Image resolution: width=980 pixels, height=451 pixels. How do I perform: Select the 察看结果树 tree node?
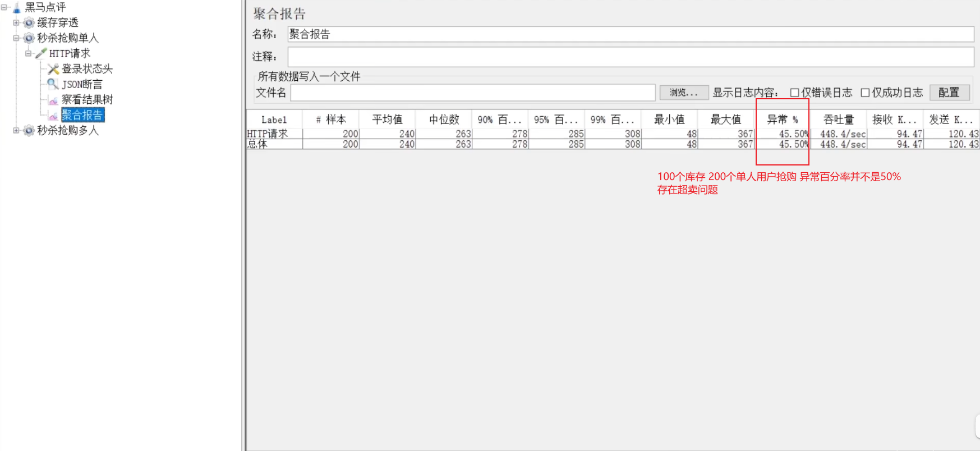pos(87,100)
